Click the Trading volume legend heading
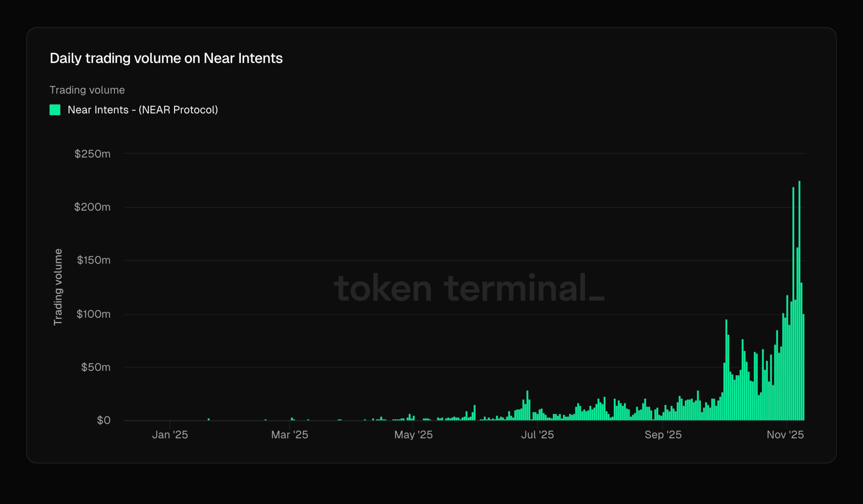 [87, 90]
